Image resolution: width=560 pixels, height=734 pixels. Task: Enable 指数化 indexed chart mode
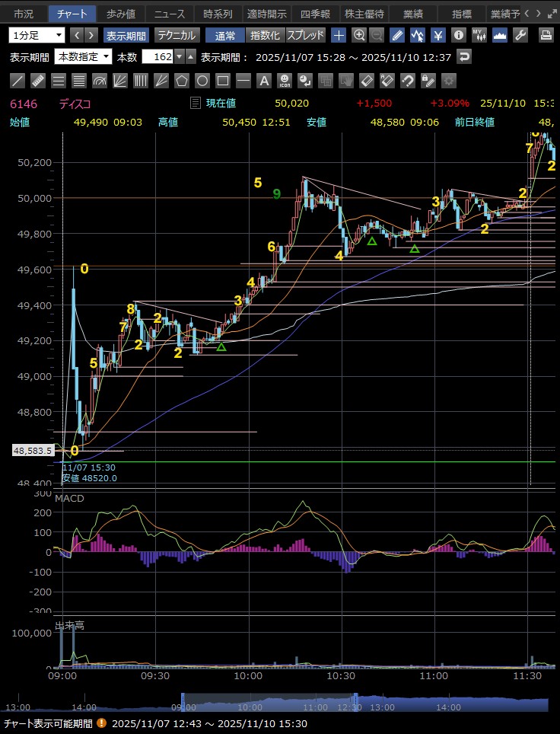tap(265, 35)
